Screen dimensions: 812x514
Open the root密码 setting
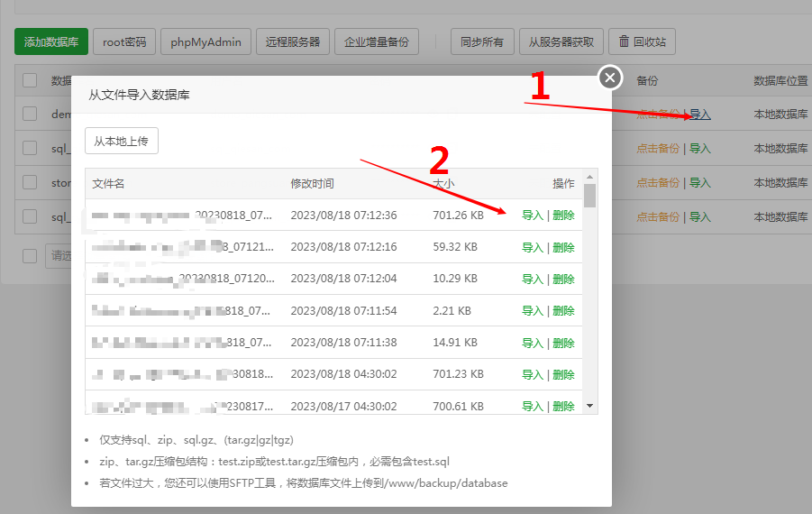coord(124,41)
